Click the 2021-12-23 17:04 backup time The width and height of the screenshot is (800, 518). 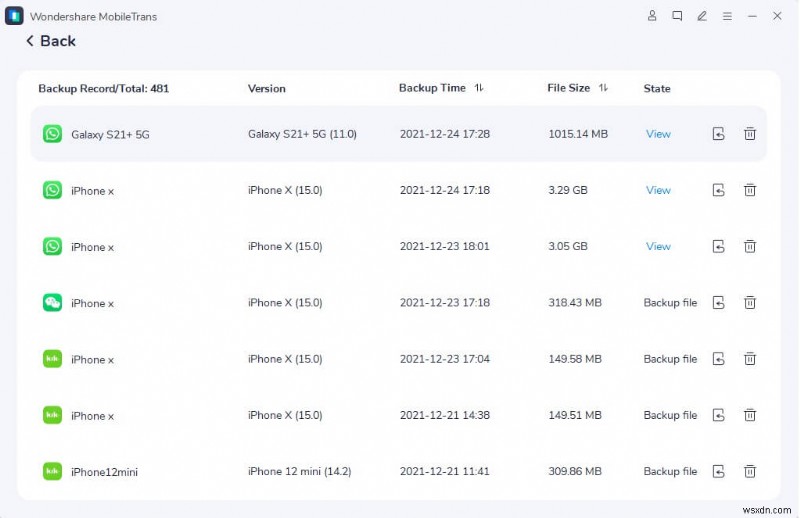[444, 359]
